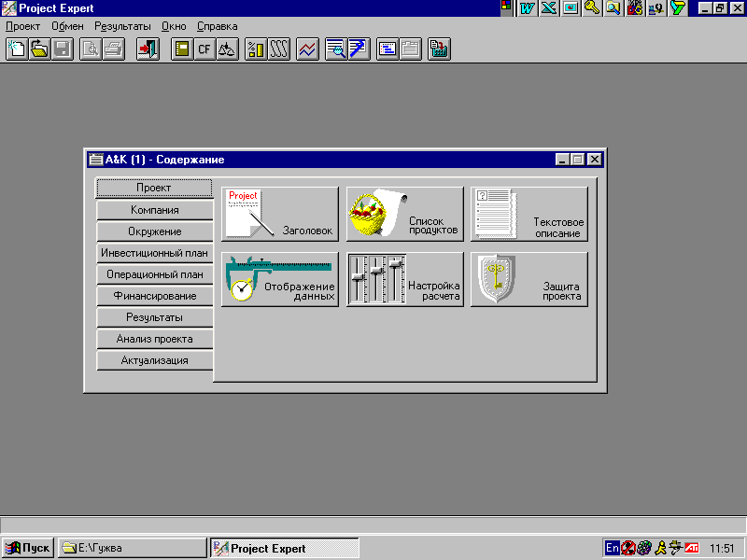This screenshot has width=747, height=560.
Task: Click the Содержание window system menu icon
Action: pos(96,160)
